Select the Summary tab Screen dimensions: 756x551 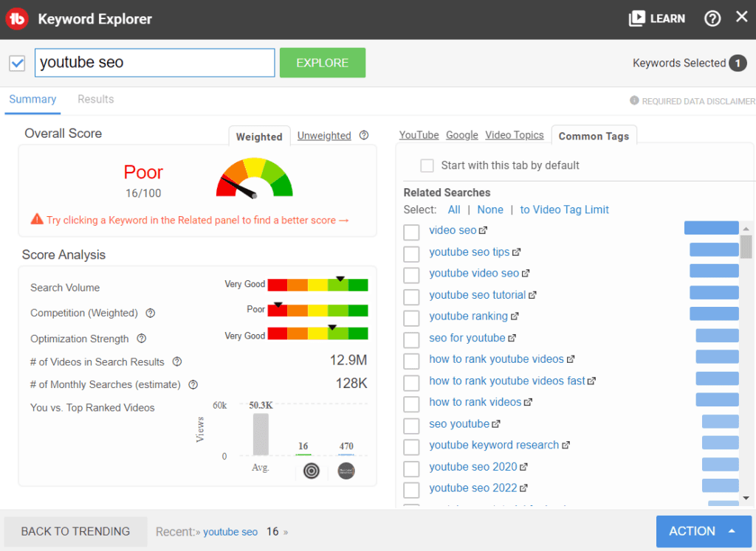[32, 100]
